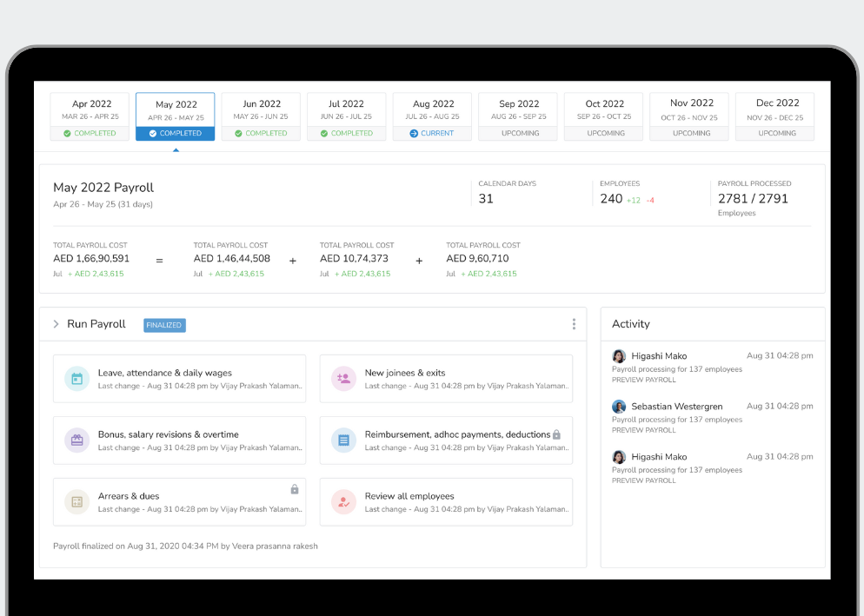Image resolution: width=864 pixels, height=616 pixels.
Task: Click the calendar days value 31
Action: (486, 199)
